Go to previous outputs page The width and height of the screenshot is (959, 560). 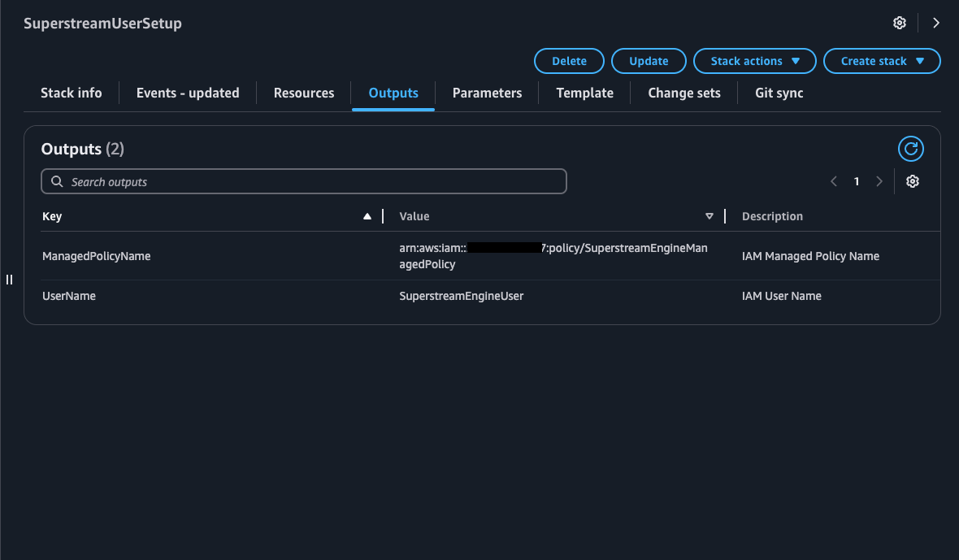[834, 181]
